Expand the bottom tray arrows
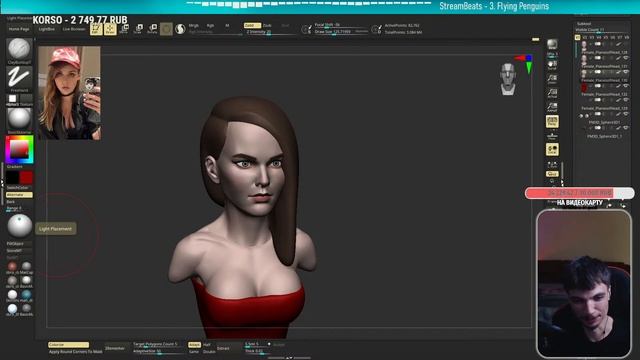Screen dimensions: 640x360 [289, 358]
